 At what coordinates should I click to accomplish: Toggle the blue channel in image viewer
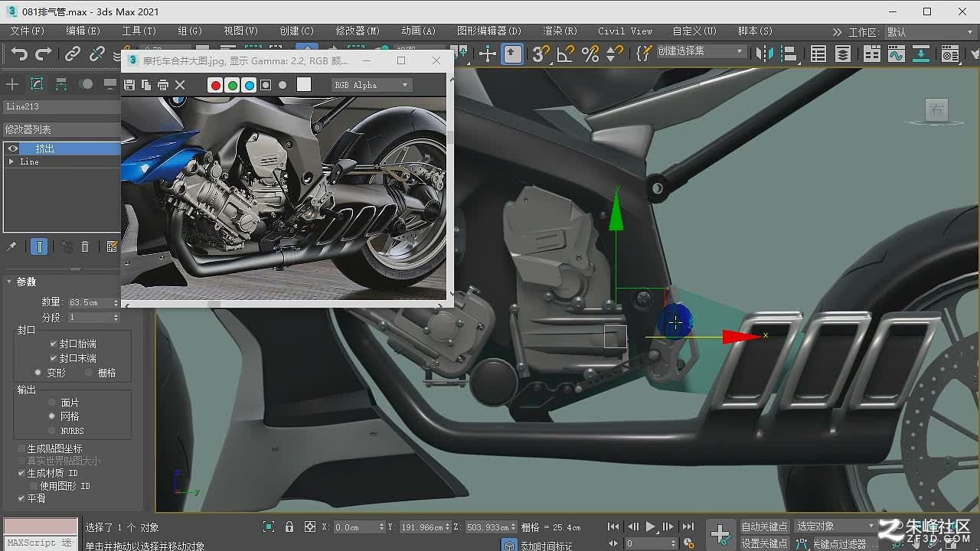point(249,85)
